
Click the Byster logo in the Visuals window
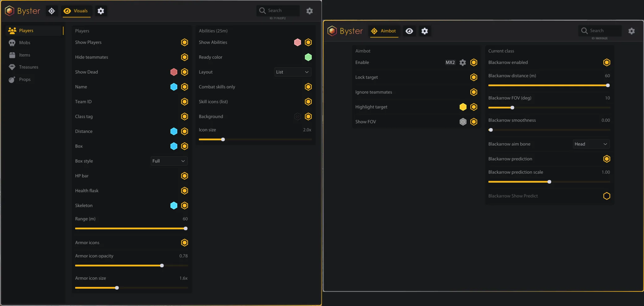coord(23,11)
